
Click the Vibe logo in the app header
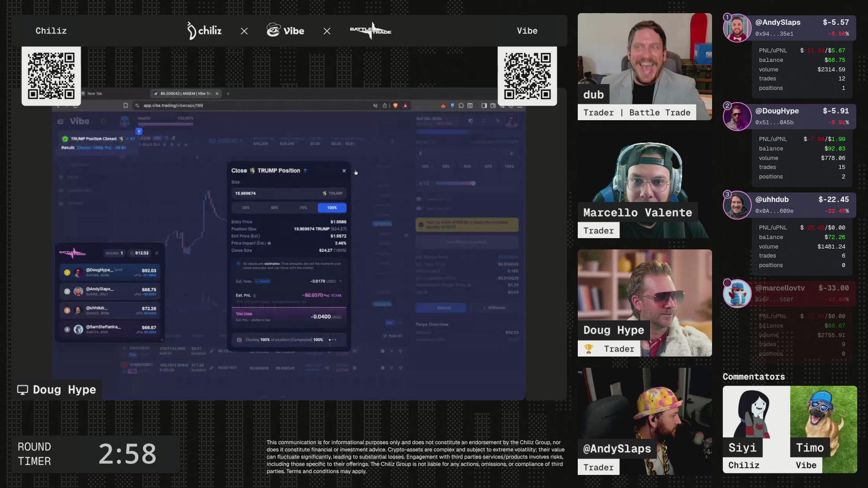(x=74, y=121)
